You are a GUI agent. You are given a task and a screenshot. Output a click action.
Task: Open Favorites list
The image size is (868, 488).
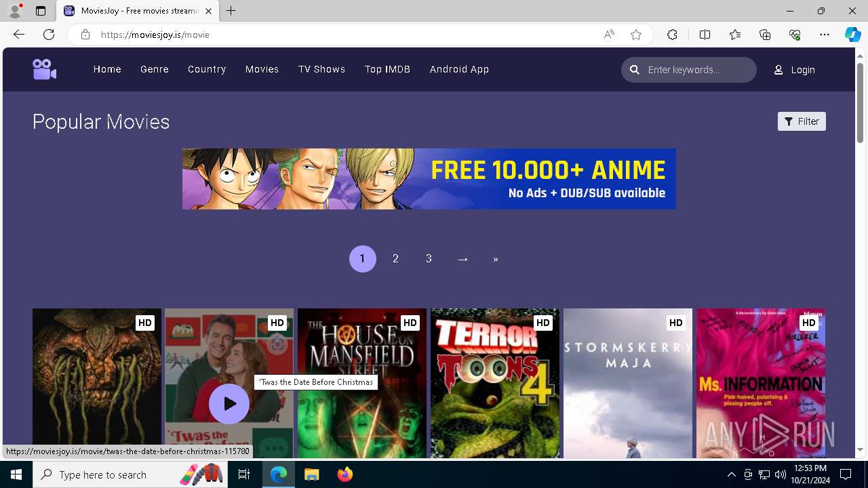click(x=735, y=35)
